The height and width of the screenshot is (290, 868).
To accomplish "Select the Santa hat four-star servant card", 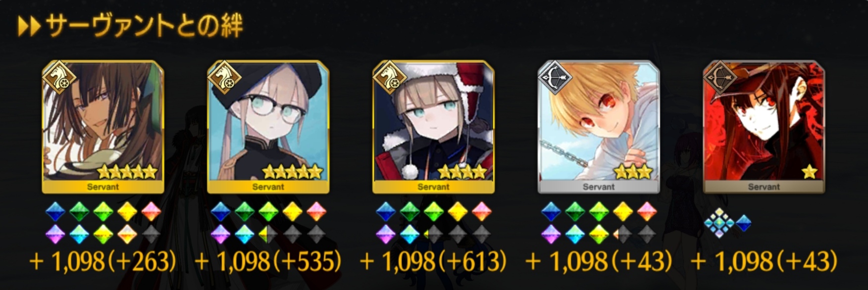I will click(x=434, y=127).
